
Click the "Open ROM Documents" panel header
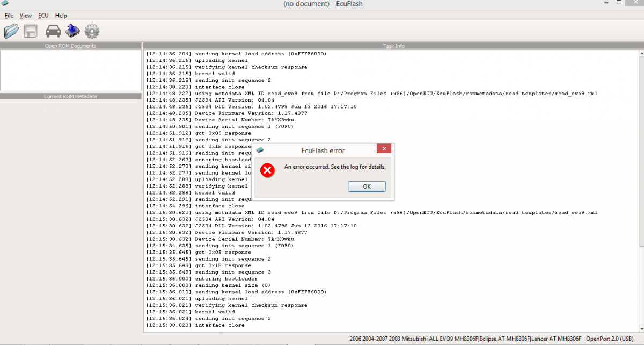point(70,46)
